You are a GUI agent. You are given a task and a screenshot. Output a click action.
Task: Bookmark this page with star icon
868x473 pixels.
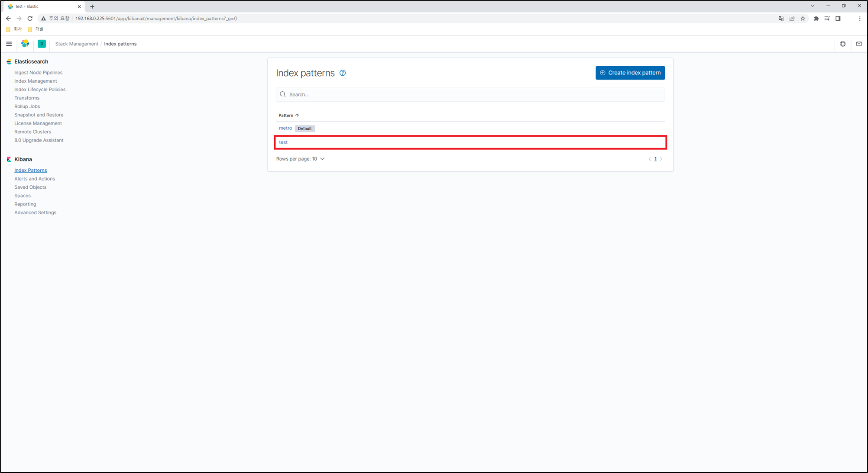click(x=803, y=19)
